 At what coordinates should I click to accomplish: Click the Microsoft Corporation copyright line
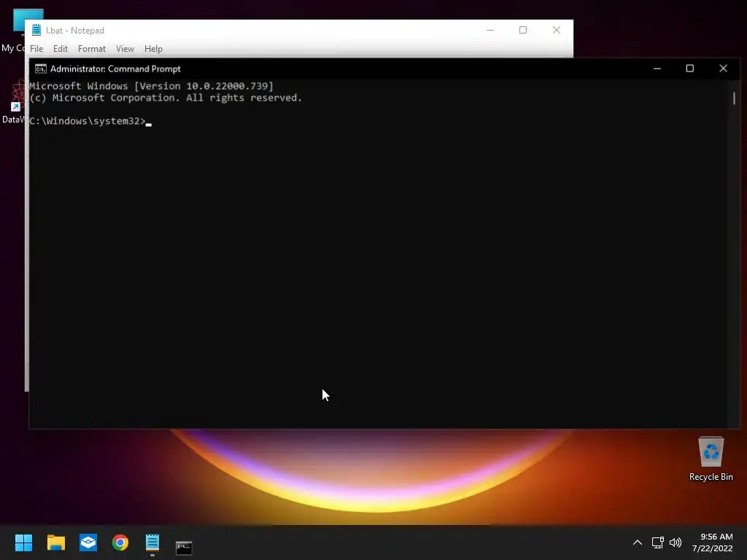click(x=166, y=98)
